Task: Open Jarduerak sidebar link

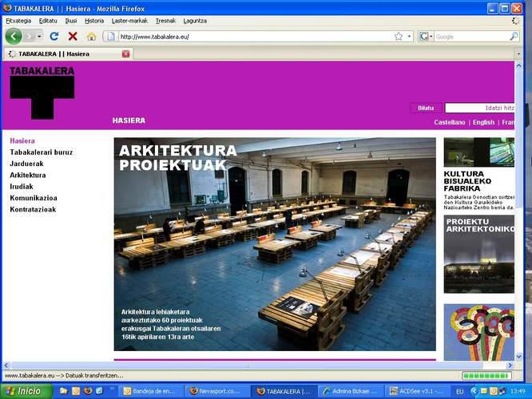Action: (27, 164)
